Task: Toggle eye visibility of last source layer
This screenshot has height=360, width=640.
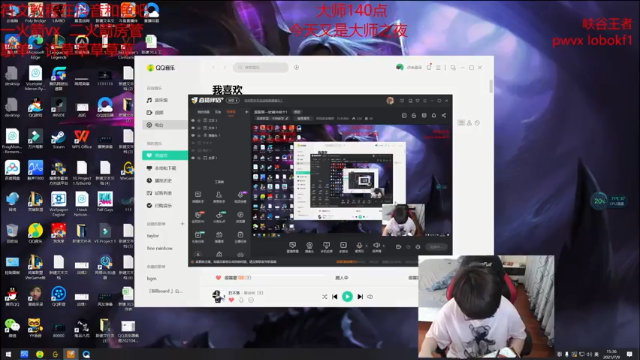Action: click(x=193, y=158)
